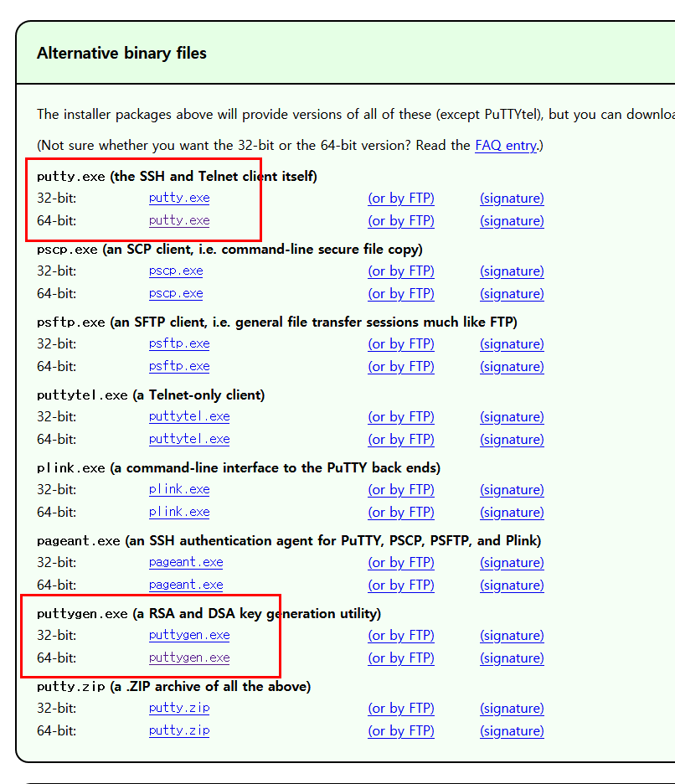Download 64-bit putty.zip archive

coord(179,731)
